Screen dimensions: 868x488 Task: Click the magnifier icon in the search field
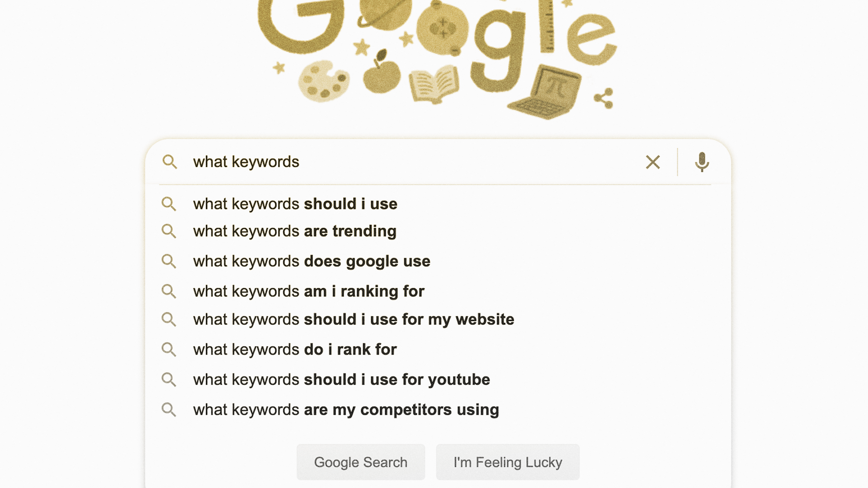pyautogui.click(x=170, y=162)
